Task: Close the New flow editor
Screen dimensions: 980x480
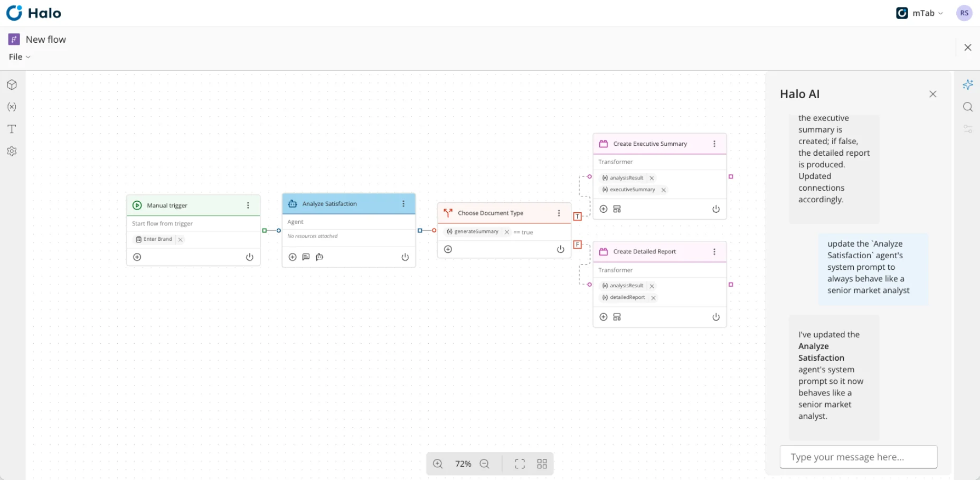Action: click(x=967, y=48)
